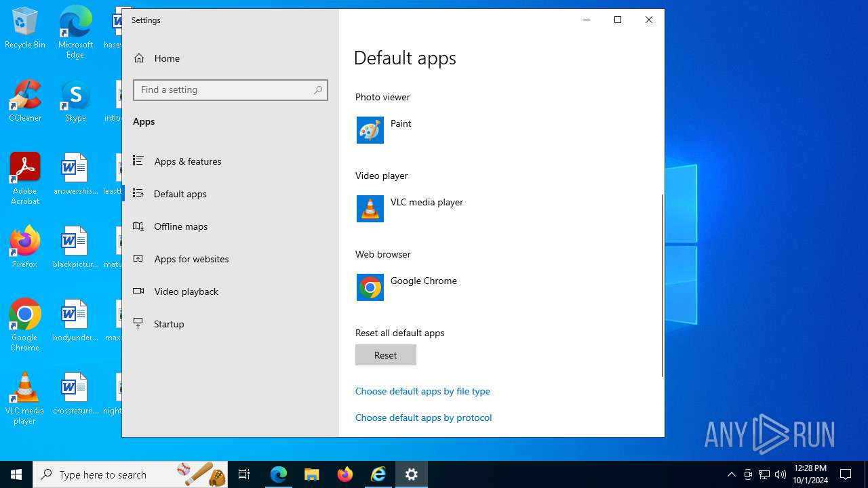Go to Apps & features section
This screenshot has width=868, height=488.
pos(187,161)
